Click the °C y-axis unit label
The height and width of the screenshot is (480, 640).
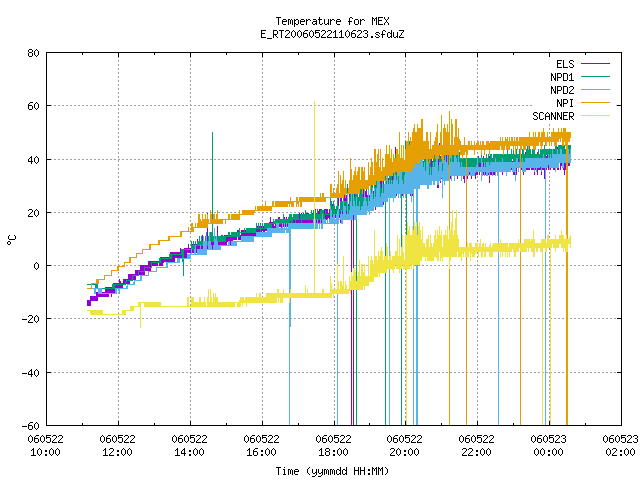(12, 240)
